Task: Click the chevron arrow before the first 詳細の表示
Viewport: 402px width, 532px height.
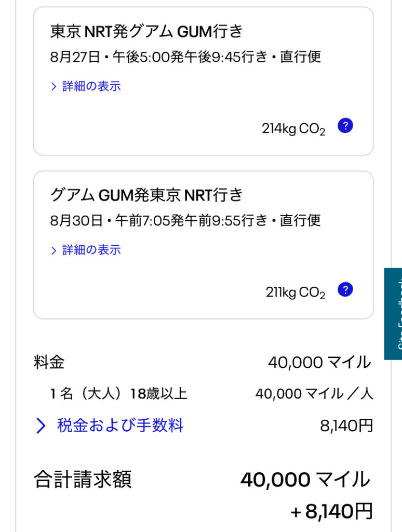Action: 53,87
